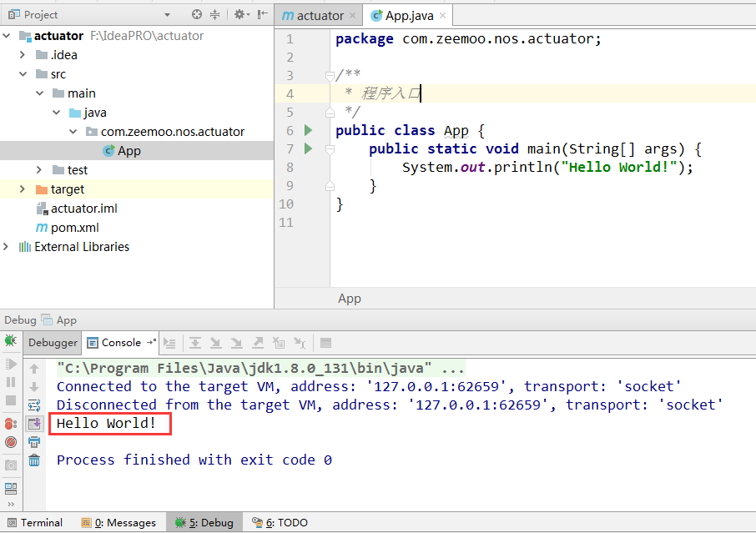Click the Clear All trash icon
The image size is (756, 533).
[34, 460]
